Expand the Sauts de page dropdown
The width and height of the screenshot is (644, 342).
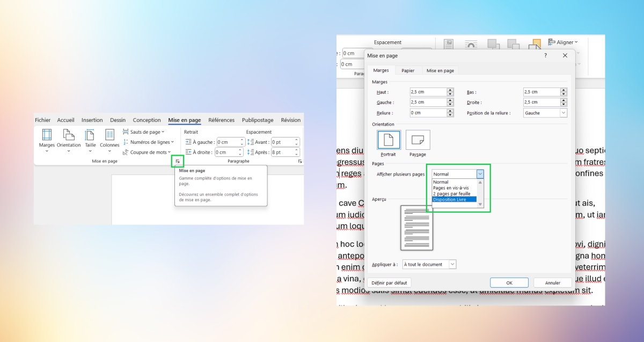143,132
